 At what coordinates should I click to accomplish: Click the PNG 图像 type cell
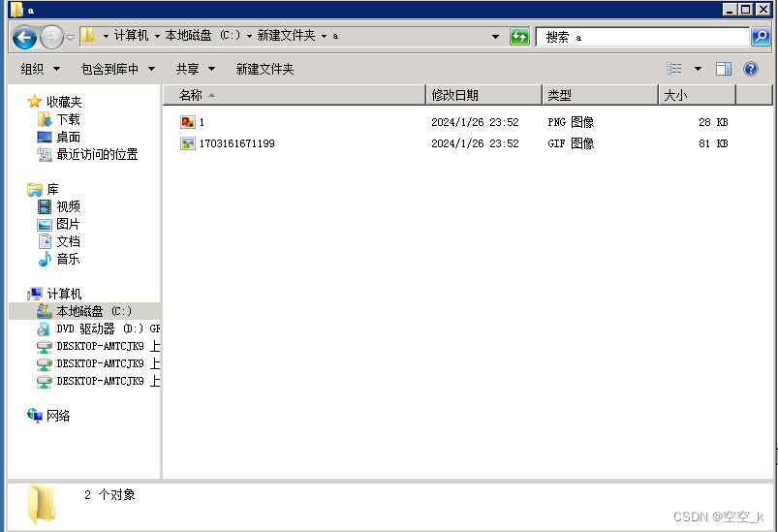571,122
